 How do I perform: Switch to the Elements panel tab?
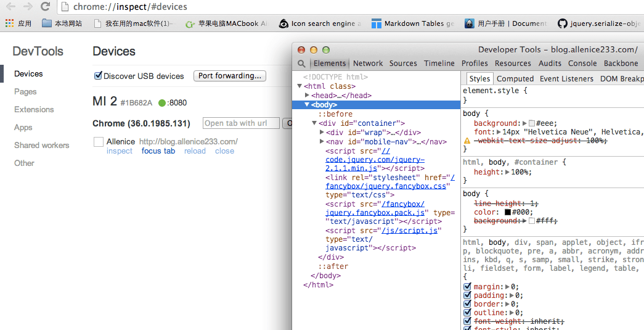click(329, 64)
